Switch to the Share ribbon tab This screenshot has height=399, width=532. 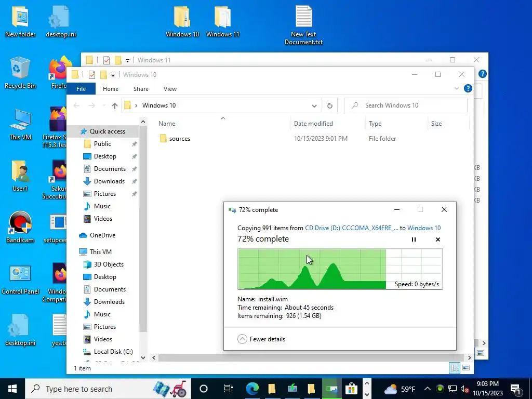141,89
